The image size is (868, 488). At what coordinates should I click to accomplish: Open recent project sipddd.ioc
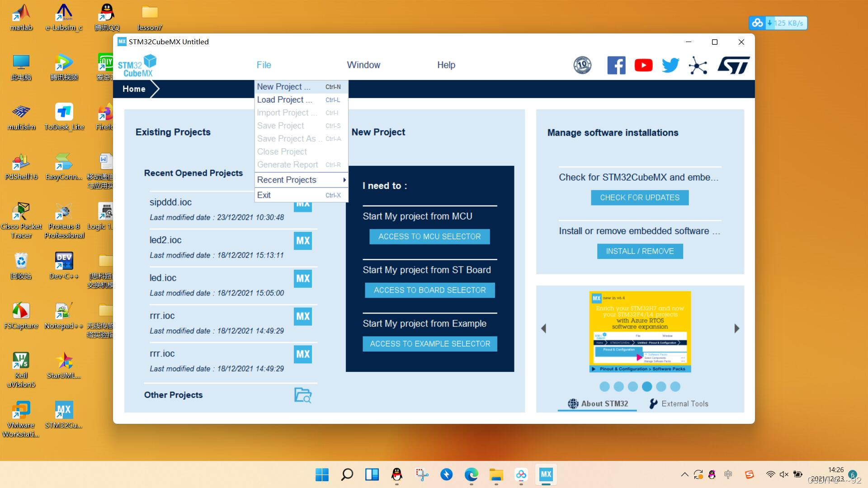click(x=170, y=202)
